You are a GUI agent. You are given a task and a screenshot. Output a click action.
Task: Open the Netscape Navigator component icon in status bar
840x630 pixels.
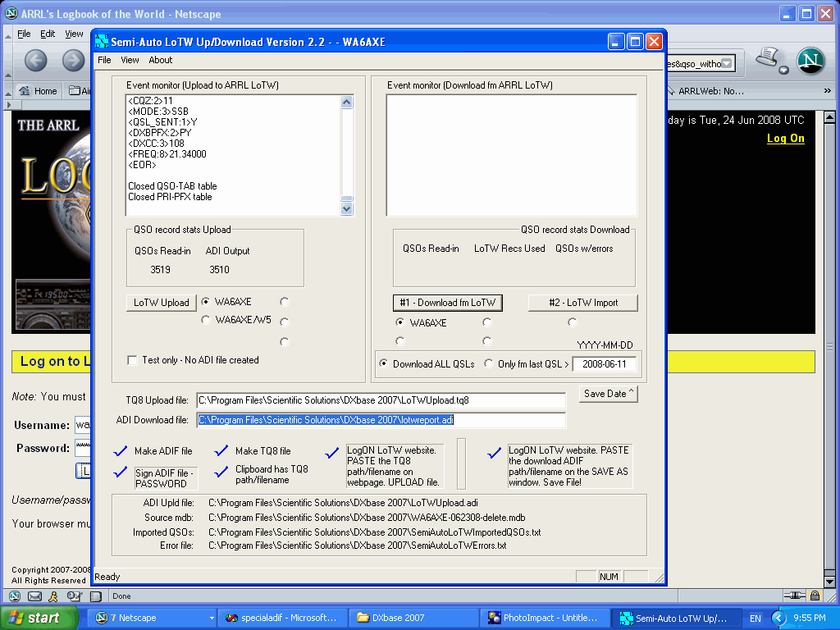coord(15,596)
